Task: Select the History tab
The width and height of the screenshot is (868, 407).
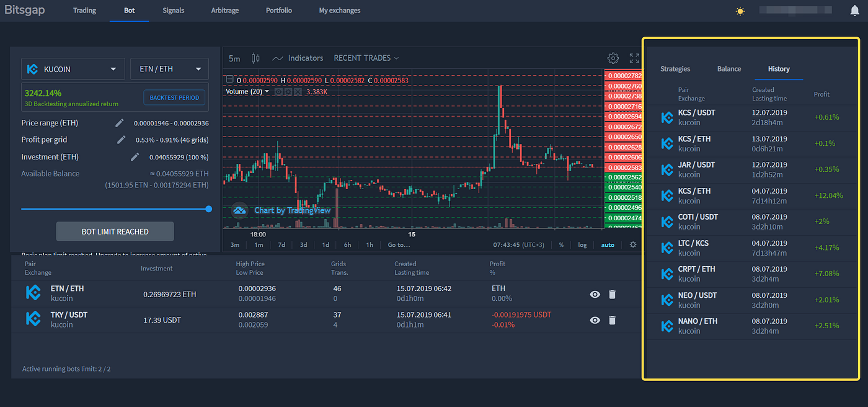Action: [779, 69]
